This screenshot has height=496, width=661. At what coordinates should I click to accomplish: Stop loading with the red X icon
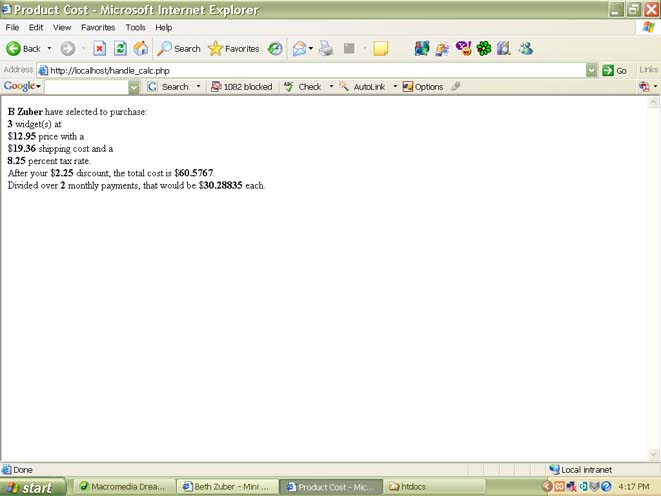pyautogui.click(x=99, y=49)
